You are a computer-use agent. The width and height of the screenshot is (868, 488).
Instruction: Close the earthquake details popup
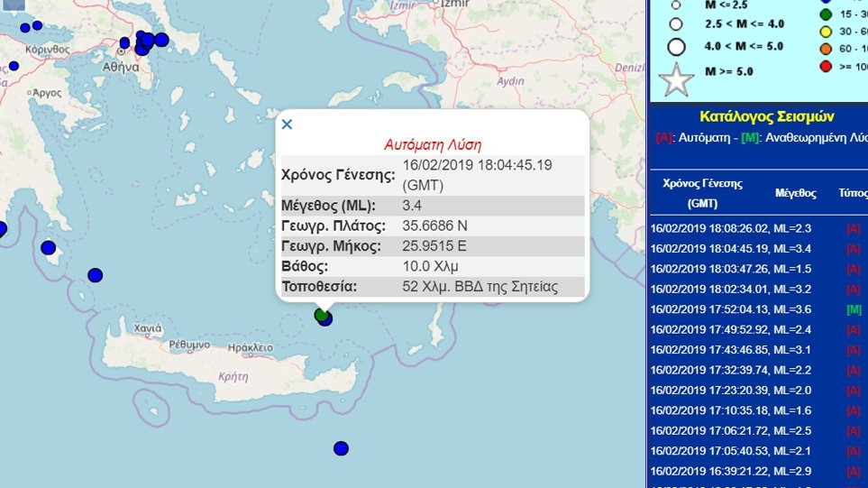click(287, 124)
